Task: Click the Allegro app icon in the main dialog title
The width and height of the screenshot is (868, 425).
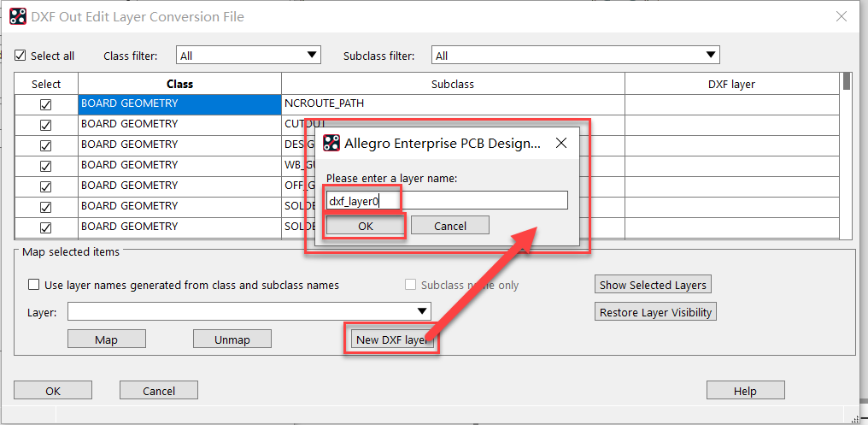Action: tap(18, 16)
